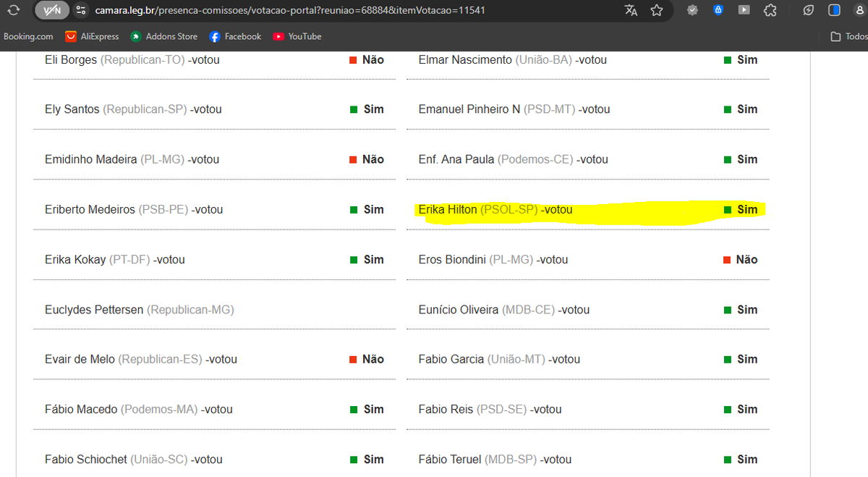Screen dimensions: 868x477
Task: Click the Sim vote of Enf. Ana Paula
Action: click(x=741, y=159)
